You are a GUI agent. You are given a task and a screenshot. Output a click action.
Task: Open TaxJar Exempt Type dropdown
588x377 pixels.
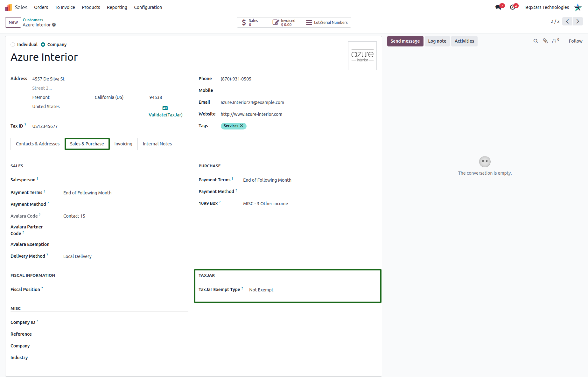[313, 290]
